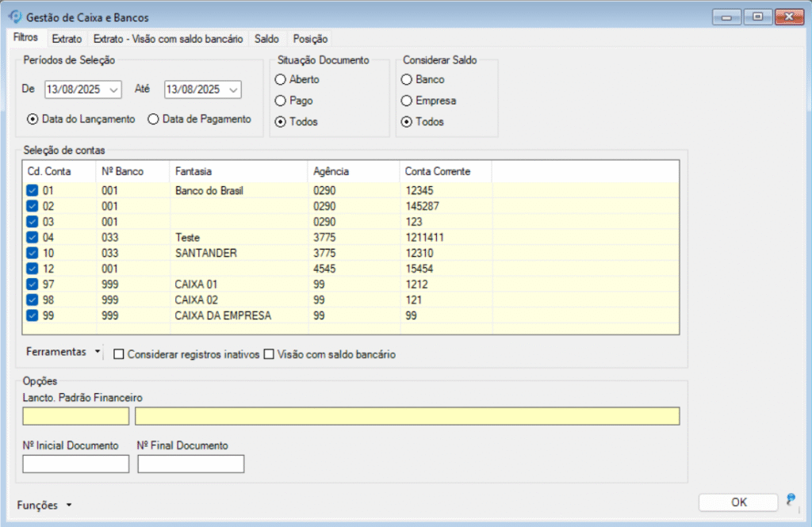The image size is (812, 527).
Task: Select the CAIXA DA EMPRESA account row
Action: pos(223,315)
